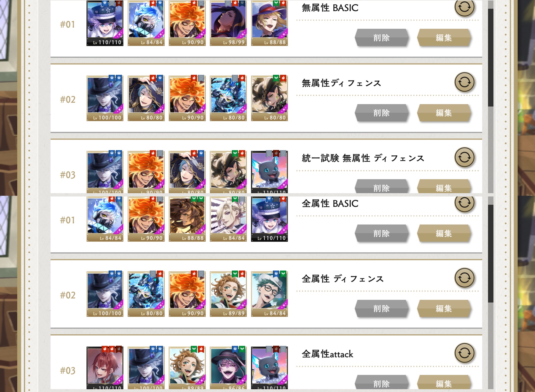Viewport: 535px width, 392px height.
Task: Click swap icon for 全属性attack deck
Action: pos(464,353)
